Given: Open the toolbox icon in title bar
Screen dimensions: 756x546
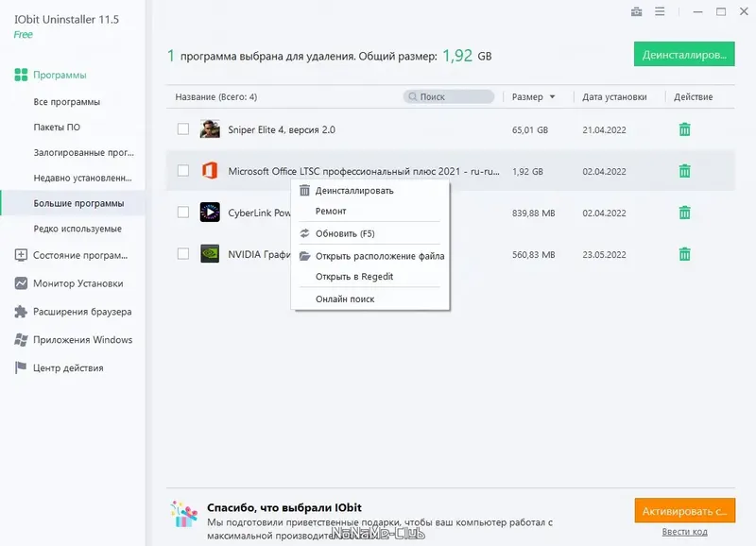Looking at the screenshot, I should tap(636, 11).
